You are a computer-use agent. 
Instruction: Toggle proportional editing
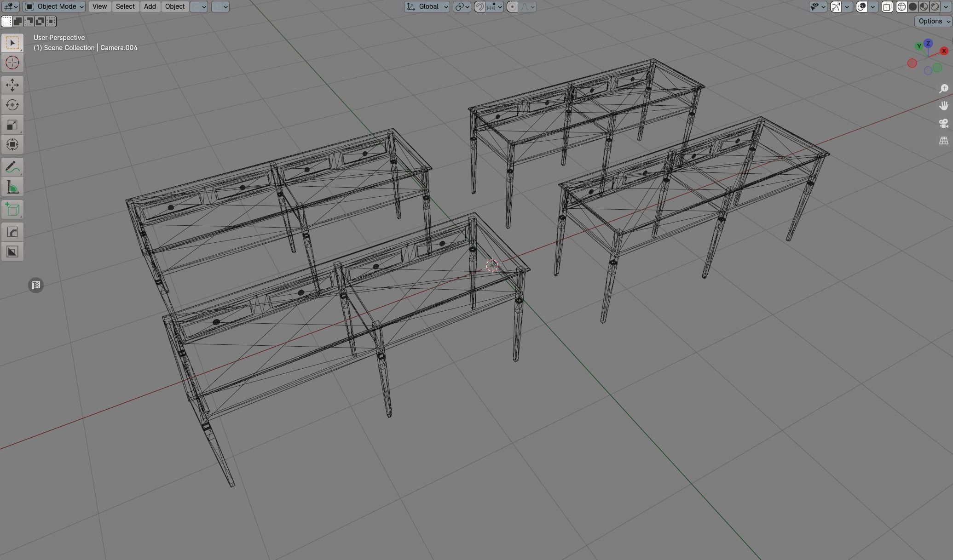pyautogui.click(x=512, y=6)
